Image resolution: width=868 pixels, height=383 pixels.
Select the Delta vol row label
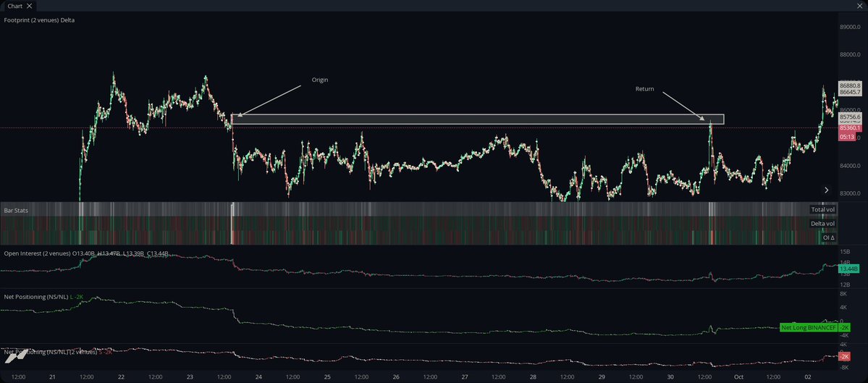[x=822, y=224]
